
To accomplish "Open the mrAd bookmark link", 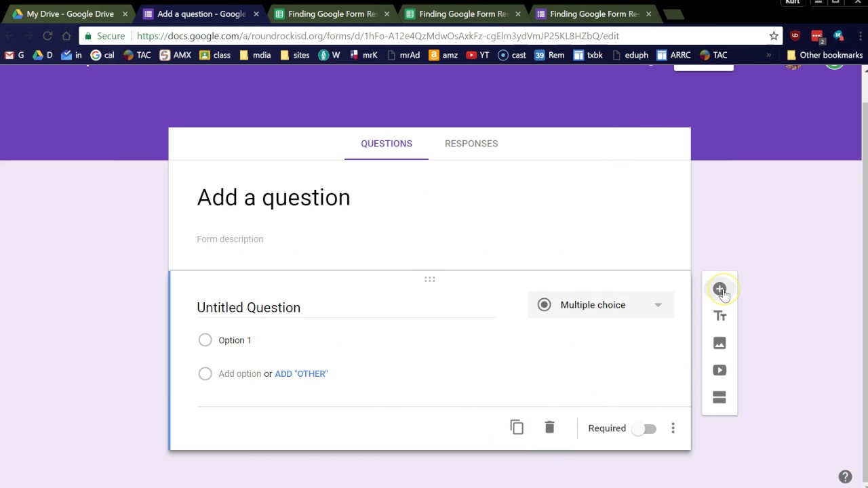I will [403, 55].
